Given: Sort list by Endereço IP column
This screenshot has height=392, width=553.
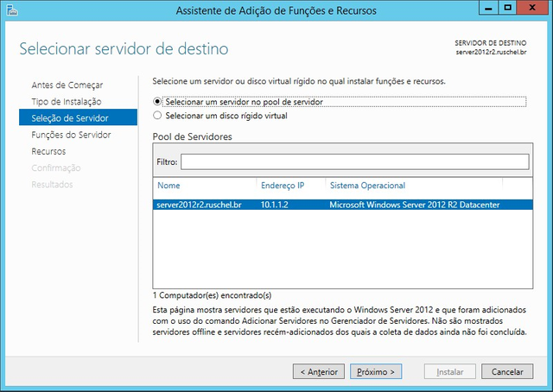Looking at the screenshot, I should click(x=283, y=186).
